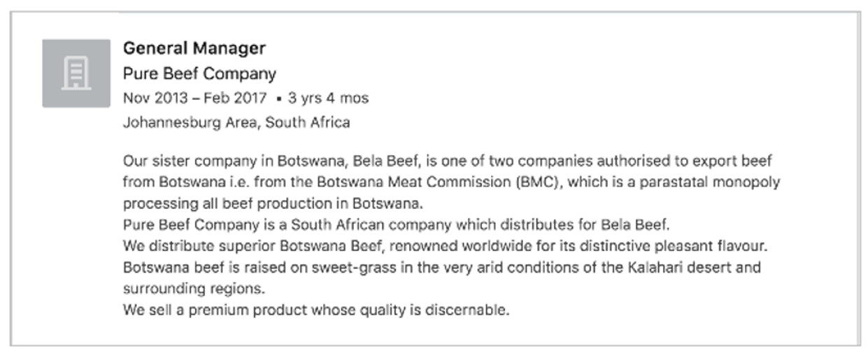The image size is (868, 360).
Task: Click the 3 yrs 4 mos duration text
Action: point(328,98)
